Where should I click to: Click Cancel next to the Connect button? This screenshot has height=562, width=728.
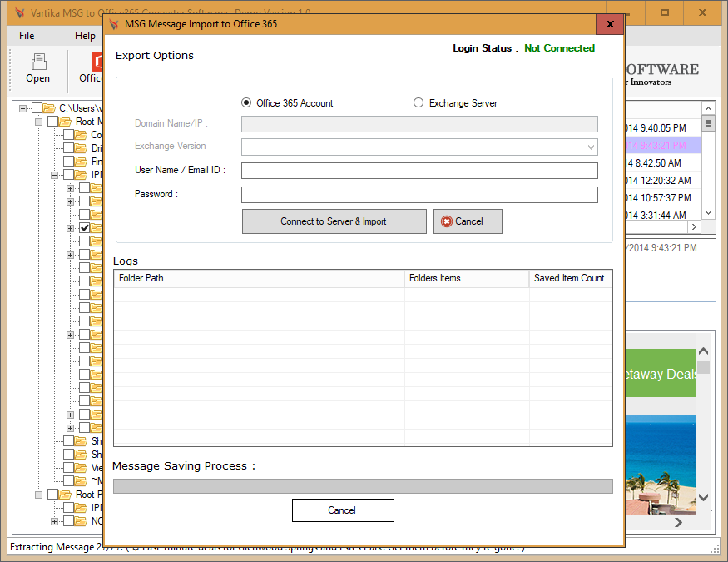click(x=468, y=221)
